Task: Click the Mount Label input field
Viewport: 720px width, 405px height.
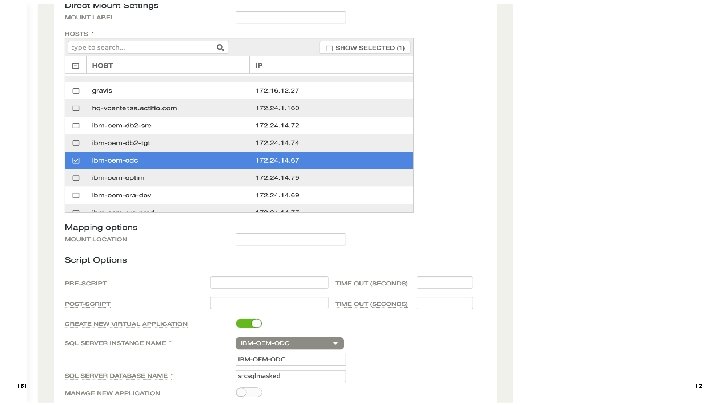Action: [x=291, y=17]
